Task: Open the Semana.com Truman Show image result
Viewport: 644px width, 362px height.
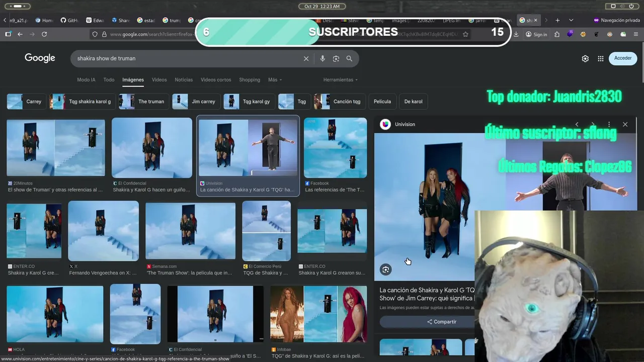Action: (190, 231)
